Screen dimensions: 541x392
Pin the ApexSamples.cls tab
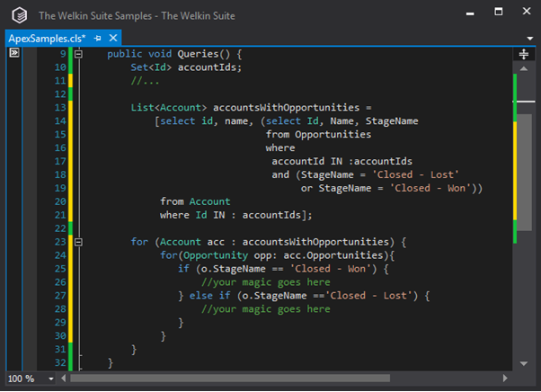coord(99,39)
